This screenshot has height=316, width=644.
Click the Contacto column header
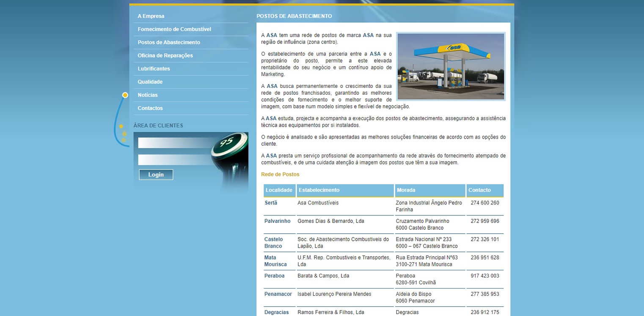(x=485, y=191)
